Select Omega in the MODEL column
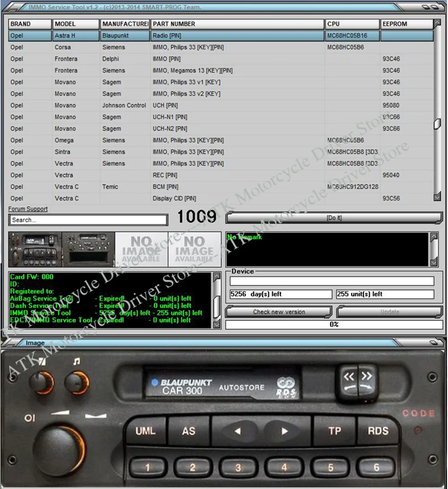The height and width of the screenshot is (489, 448). 64,140
